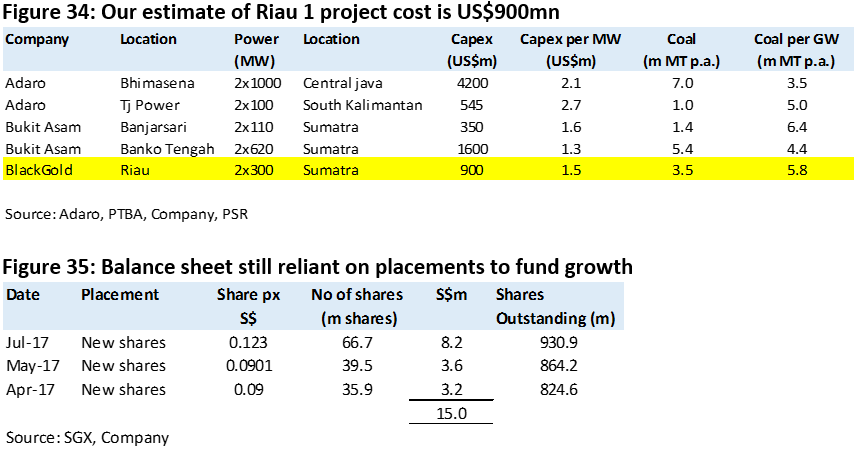Click the 2x1000 power value
Image resolution: width=855 pixels, height=449 pixels.
[258, 83]
